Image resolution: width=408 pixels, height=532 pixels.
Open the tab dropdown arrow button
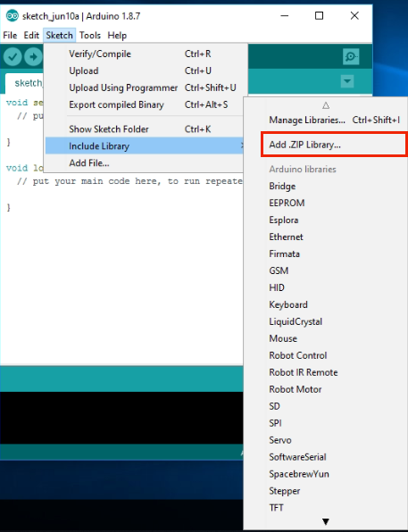(347, 81)
